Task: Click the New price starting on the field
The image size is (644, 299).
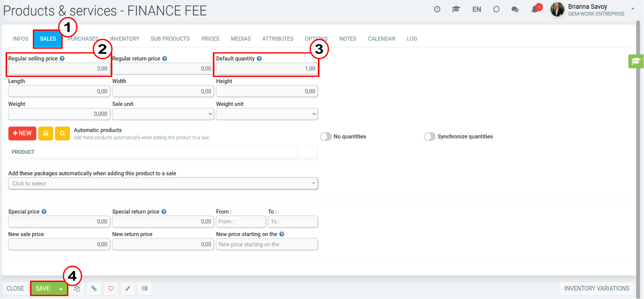Action: click(267, 244)
